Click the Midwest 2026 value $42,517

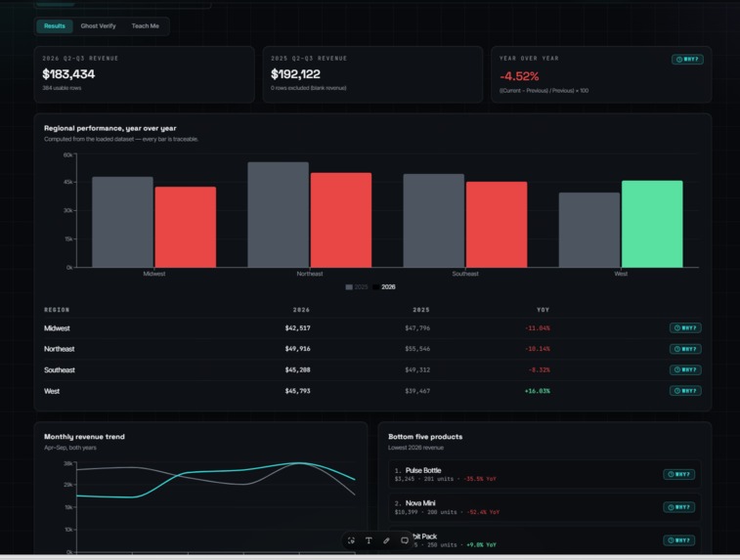pos(297,327)
